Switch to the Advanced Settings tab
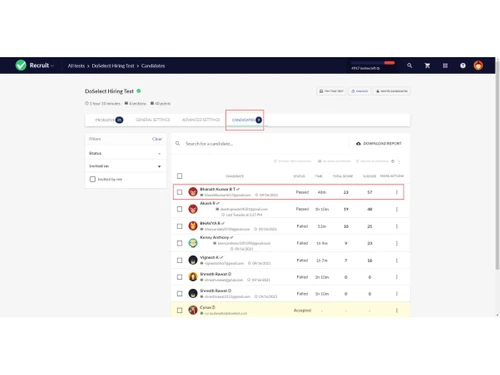Screen dimensions: 500x375 click(201, 120)
